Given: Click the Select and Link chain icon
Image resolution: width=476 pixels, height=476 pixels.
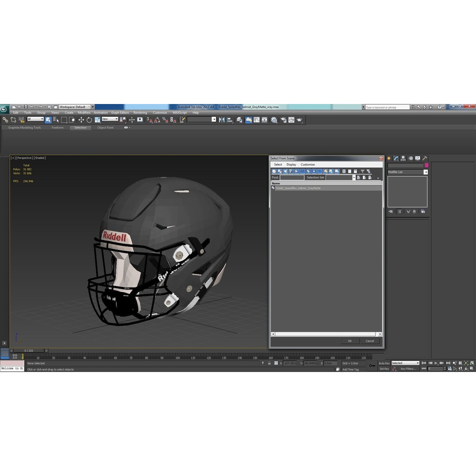Looking at the screenshot, I should click(5, 120).
